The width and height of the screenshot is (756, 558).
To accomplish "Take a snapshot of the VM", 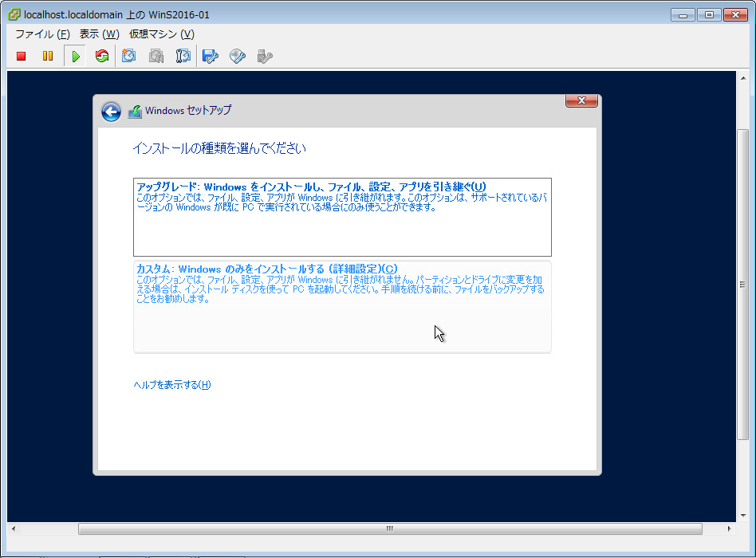I will click(128, 56).
